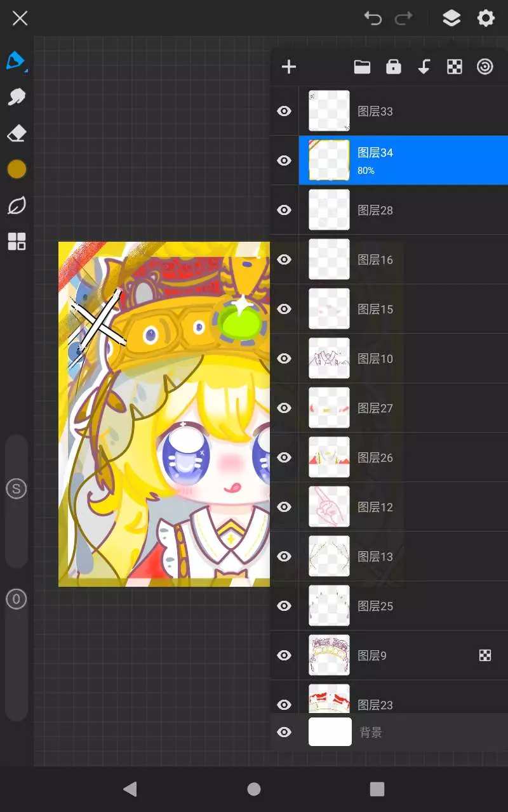The height and width of the screenshot is (812, 508).
Task: Hide layer 图层10
Action: (x=284, y=358)
